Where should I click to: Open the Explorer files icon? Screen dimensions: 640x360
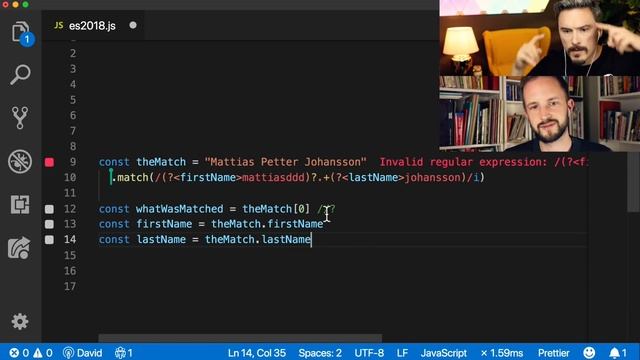20,32
